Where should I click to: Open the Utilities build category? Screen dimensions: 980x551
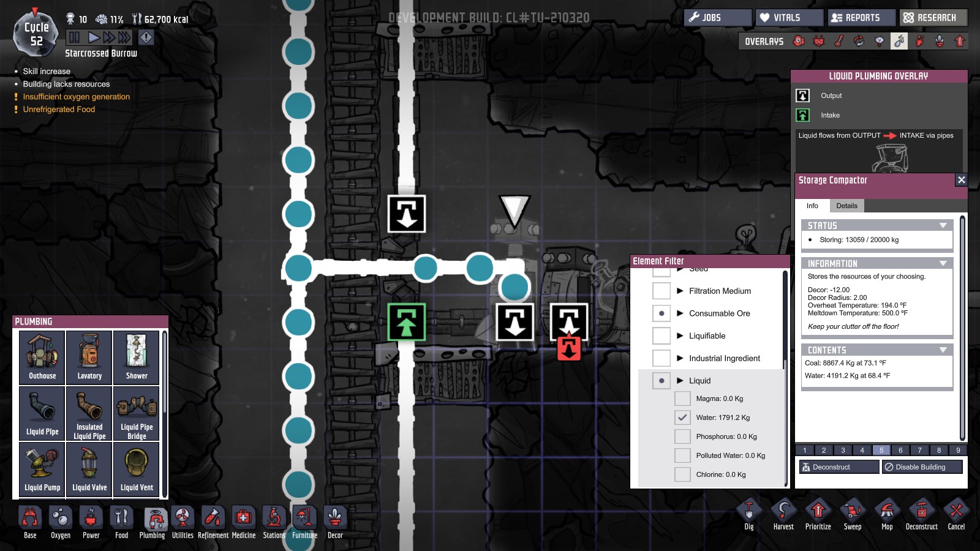point(183,522)
